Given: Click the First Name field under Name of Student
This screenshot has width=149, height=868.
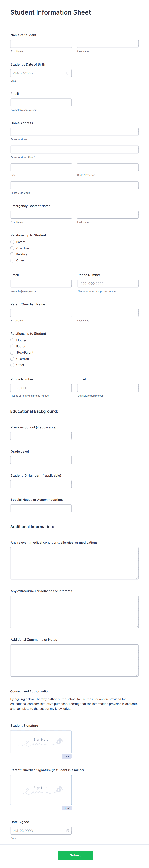Looking at the screenshot, I should click(41, 43).
